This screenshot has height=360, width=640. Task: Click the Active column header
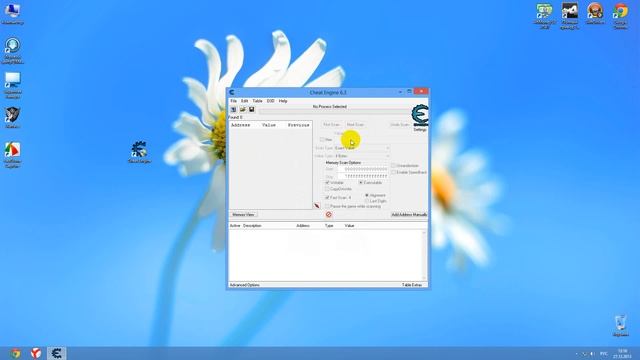click(x=235, y=226)
